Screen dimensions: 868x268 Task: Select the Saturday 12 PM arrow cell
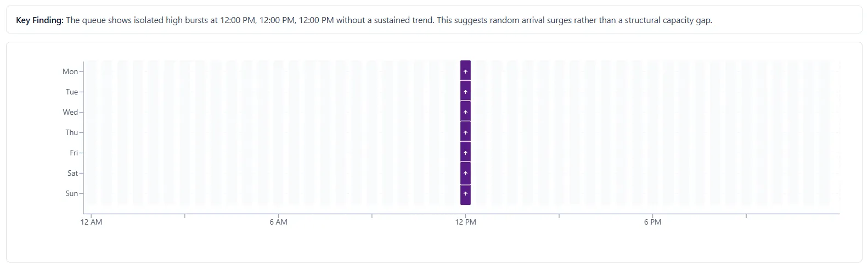tap(465, 172)
